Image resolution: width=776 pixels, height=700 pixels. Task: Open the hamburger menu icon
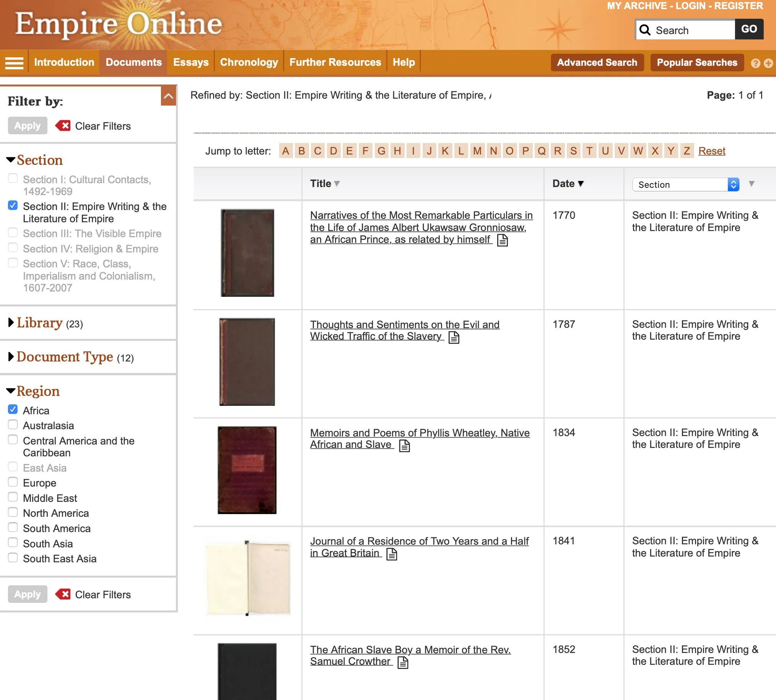tap(14, 62)
